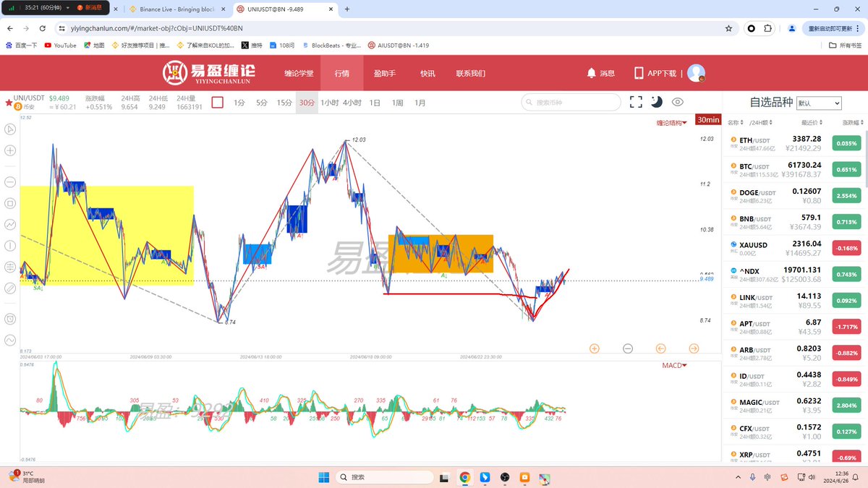
Task: Switch to the 1小时 timeframe tab
Action: (x=331, y=102)
